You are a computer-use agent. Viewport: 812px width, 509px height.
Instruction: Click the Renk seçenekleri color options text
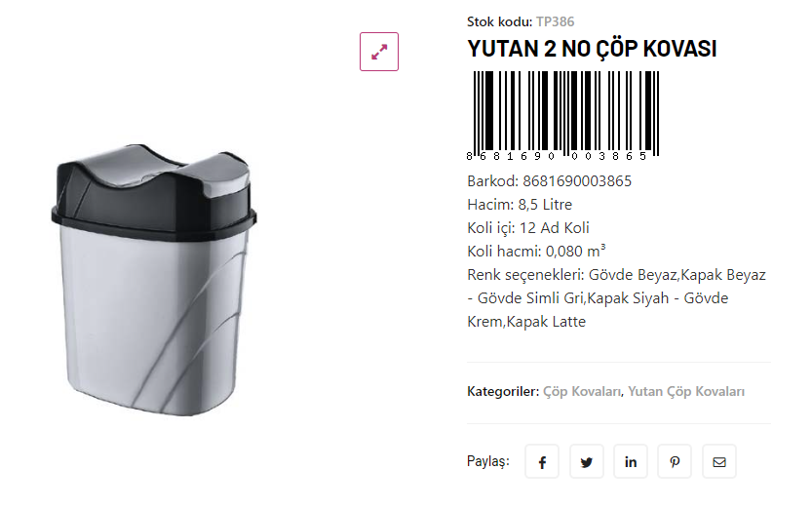616,298
